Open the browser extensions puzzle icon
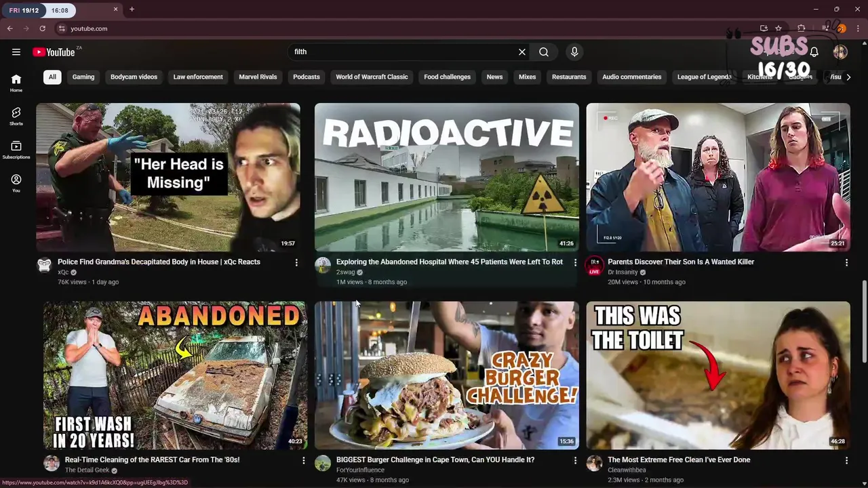This screenshot has width=868, height=488. click(x=802, y=28)
